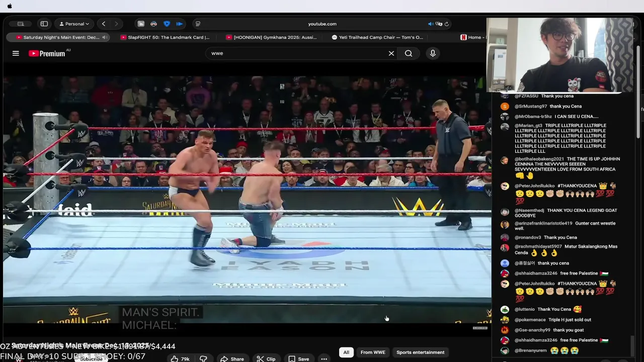The height and width of the screenshot is (362, 644).
Task: Click @arinzefranklinaristotle419 chat message
Action: pyautogui.click(x=565, y=226)
